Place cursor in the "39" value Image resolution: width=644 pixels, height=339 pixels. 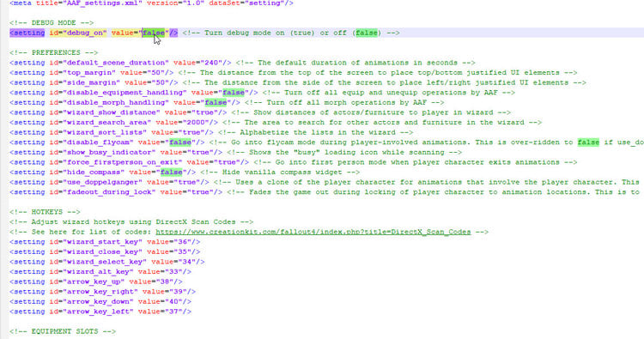click(x=178, y=292)
